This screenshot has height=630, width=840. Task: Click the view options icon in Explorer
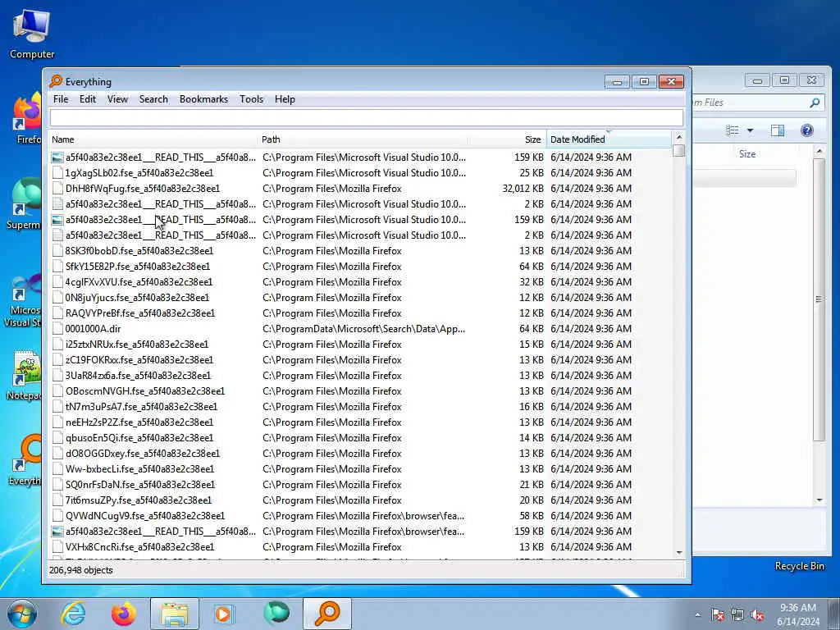click(733, 130)
